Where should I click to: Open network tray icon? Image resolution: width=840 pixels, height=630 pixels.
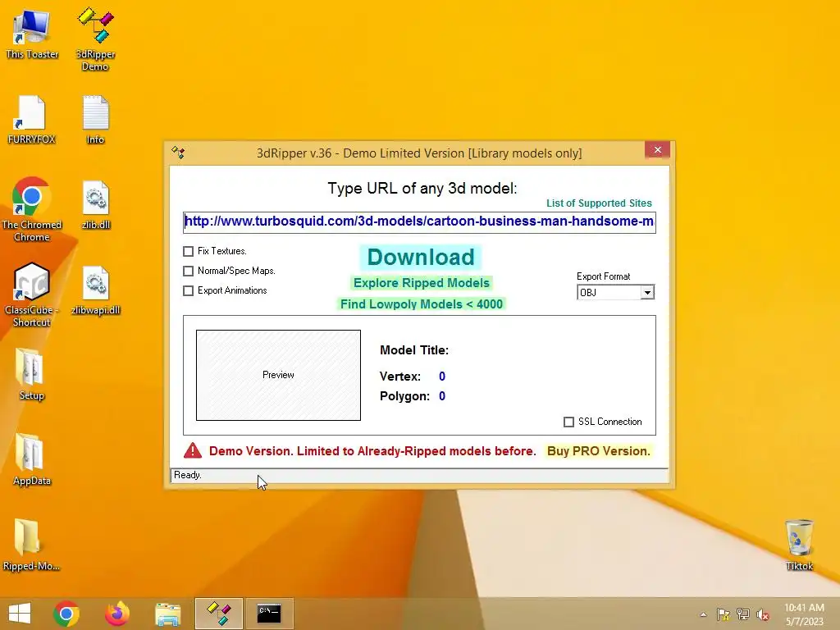pos(743,614)
